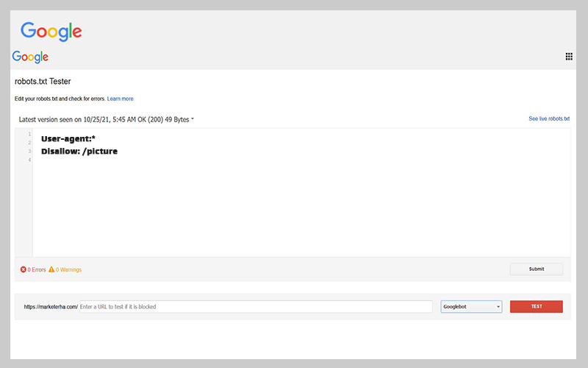
Task: Click the Submit button
Action: coord(537,269)
